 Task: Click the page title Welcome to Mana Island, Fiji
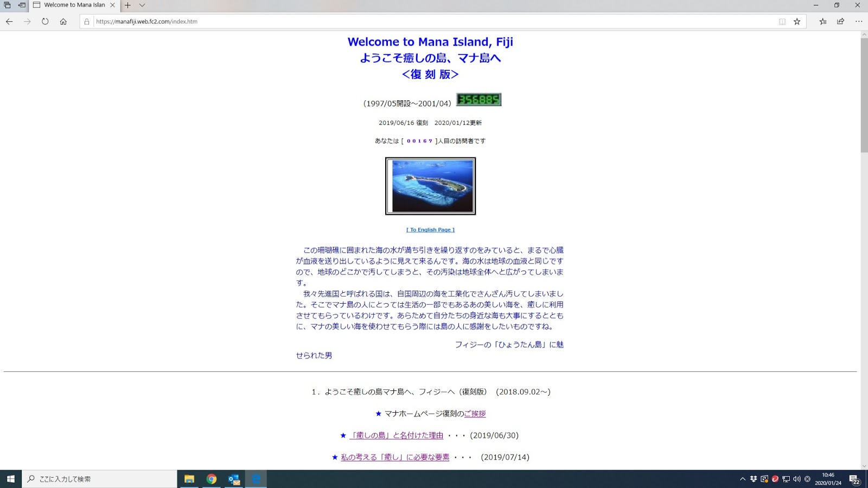click(x=430, y=42)
